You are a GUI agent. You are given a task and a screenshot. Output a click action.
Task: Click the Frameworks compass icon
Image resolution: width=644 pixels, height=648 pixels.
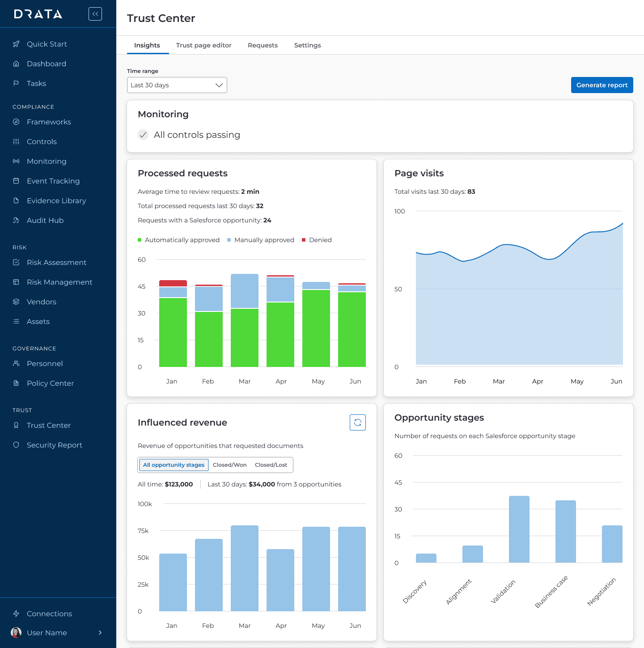(x=16, y=122)
